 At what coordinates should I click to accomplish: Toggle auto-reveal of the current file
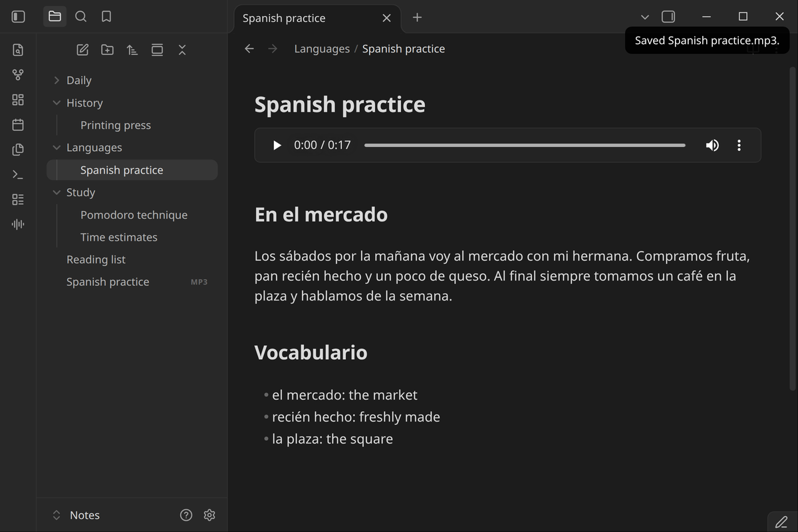[x=157, y=50]
